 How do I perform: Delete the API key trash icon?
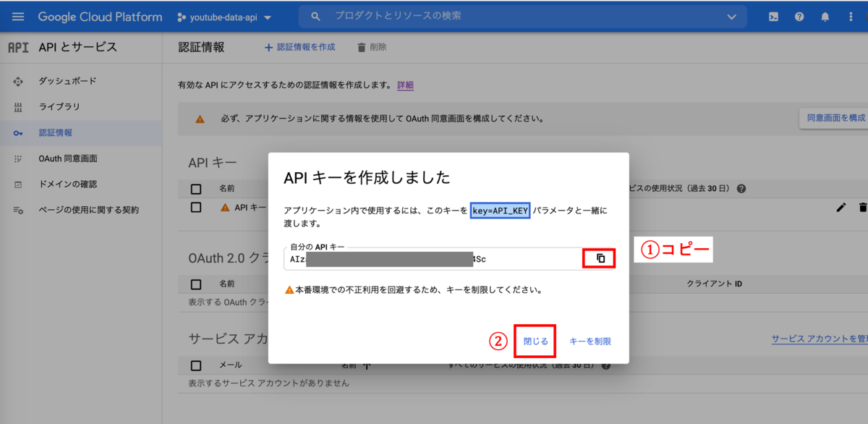862,208
